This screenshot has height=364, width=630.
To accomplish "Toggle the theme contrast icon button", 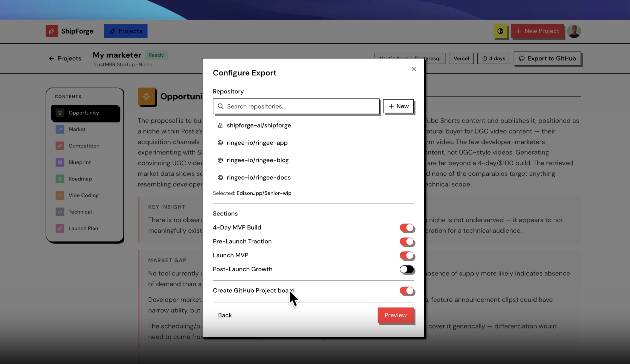I will tap(500, 31).
